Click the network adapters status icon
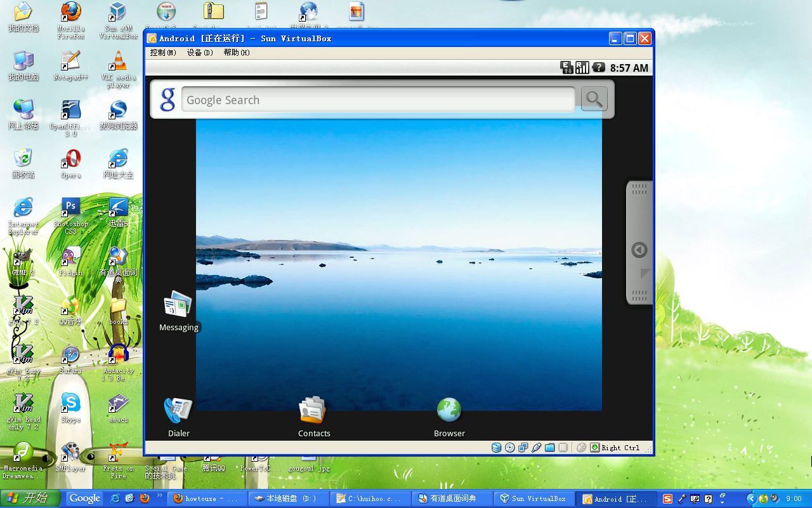The image size is (812, 508). 523,448
